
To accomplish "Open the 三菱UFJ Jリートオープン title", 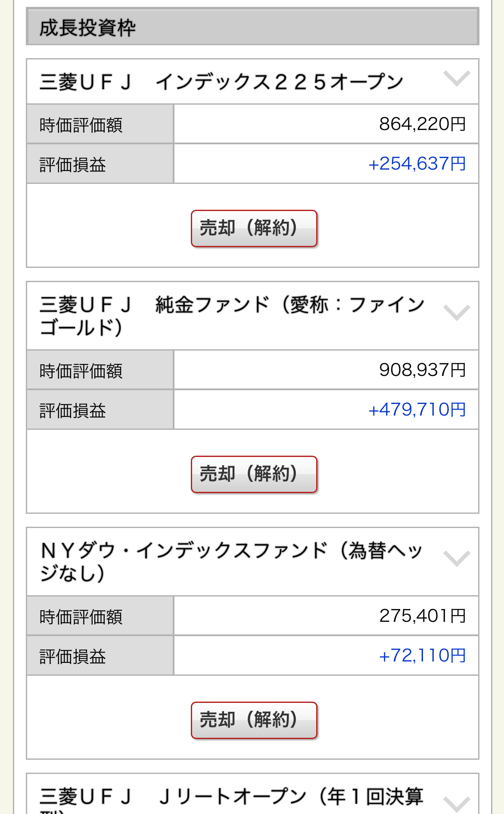I will (231, 797).
